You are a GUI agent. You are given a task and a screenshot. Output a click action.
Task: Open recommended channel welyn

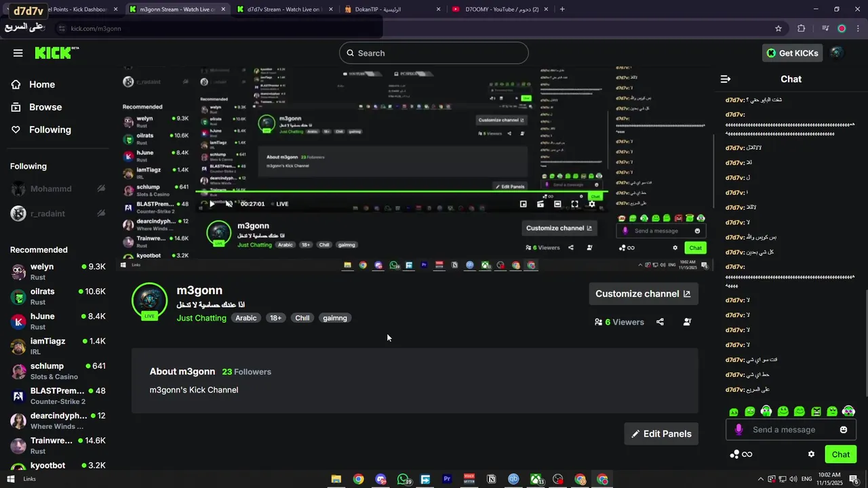(x=58, y=271)
